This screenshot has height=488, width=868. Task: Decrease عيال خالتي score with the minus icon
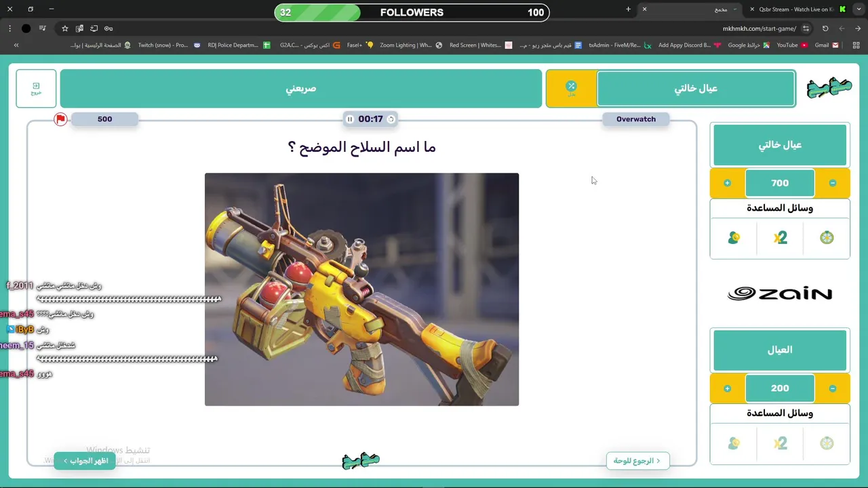[x=833, y=183]
